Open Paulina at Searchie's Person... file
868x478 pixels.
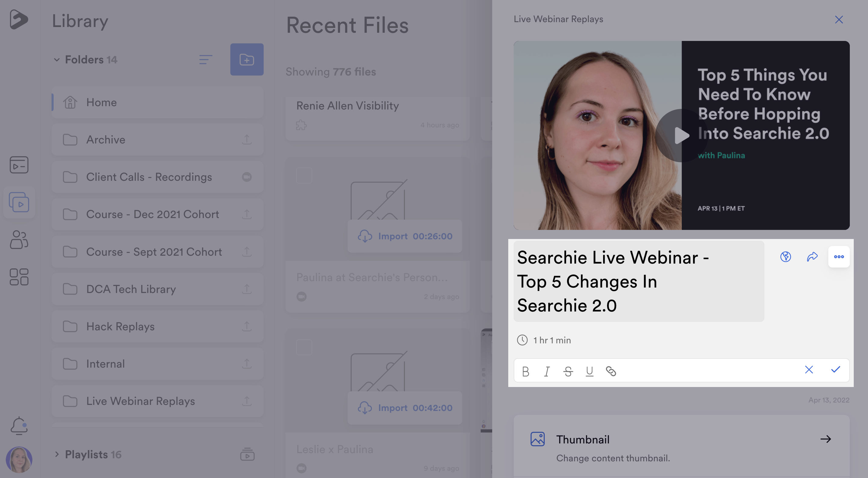[x=372, y=277]
